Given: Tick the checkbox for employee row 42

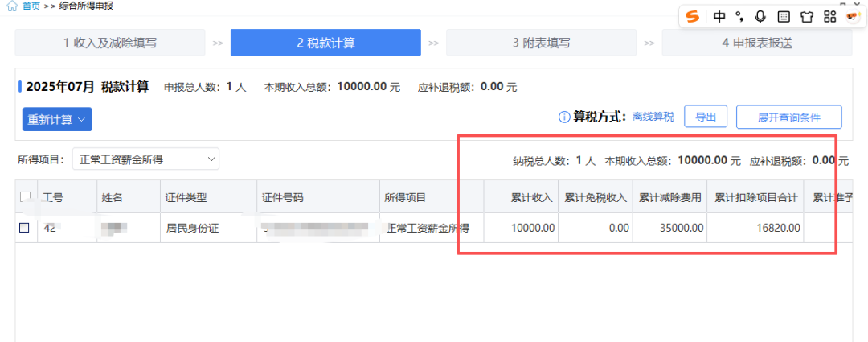Looking at the screenshot, I should pyautogui.click(x=24, y=228).
